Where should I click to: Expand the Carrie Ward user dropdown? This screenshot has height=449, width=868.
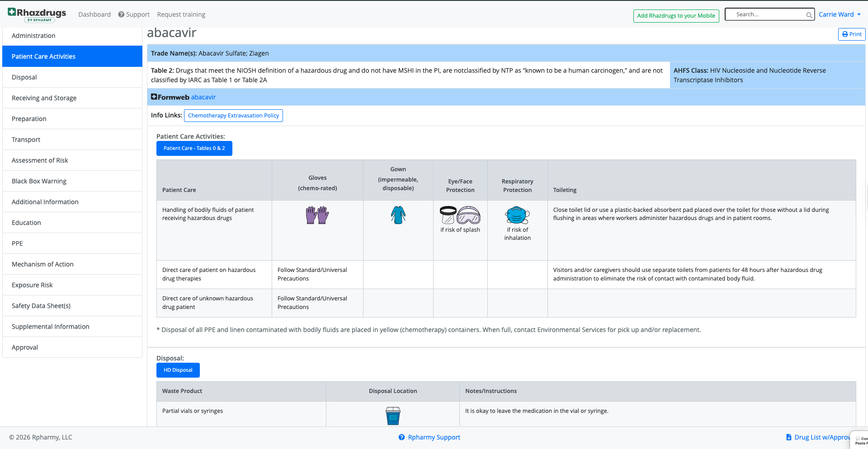tap(840, 14)
